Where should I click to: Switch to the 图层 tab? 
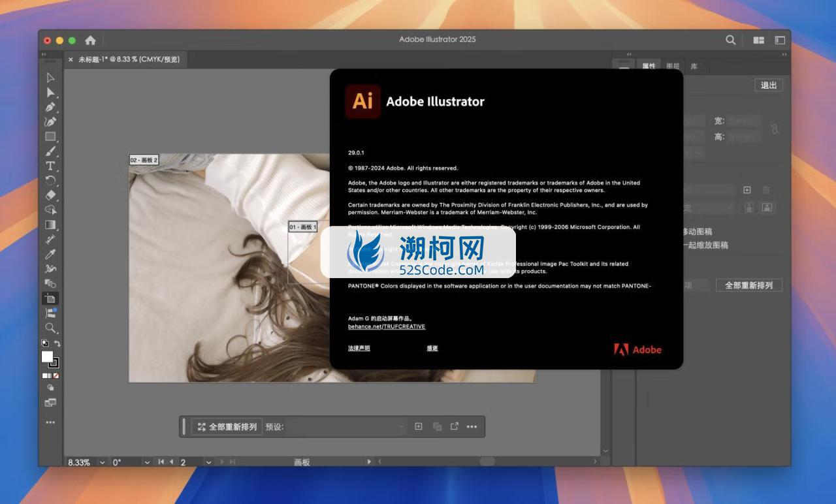[673, 66]
